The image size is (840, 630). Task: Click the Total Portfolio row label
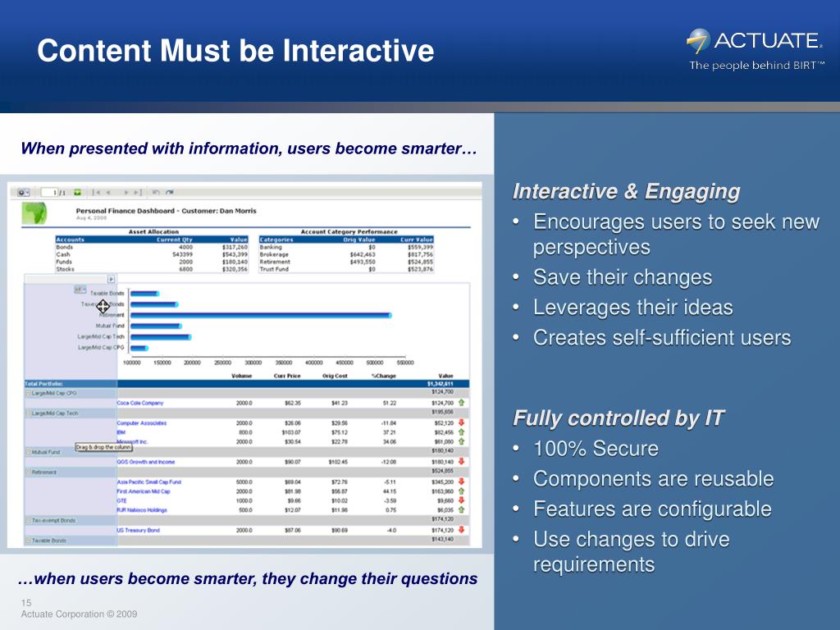(x=44, y=384)
